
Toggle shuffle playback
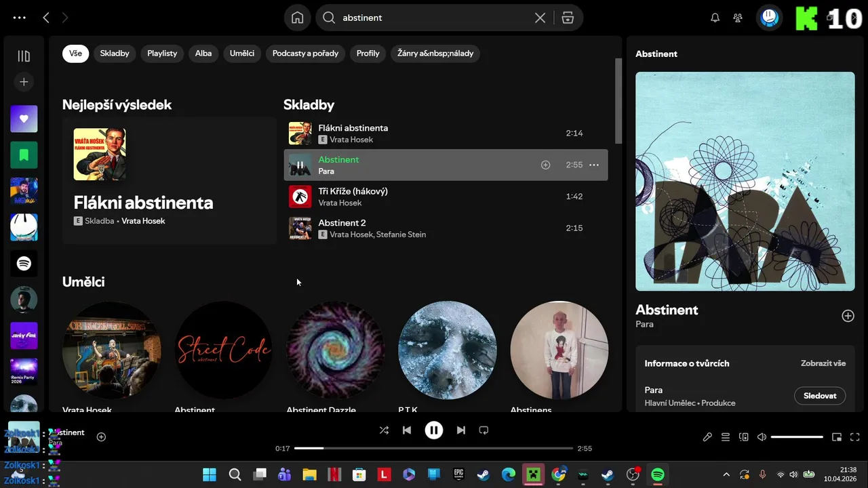click(x=384, y=430)
